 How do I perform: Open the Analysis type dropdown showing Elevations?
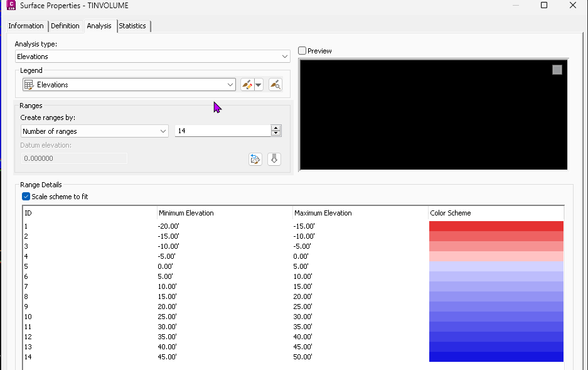click(285, 56)
